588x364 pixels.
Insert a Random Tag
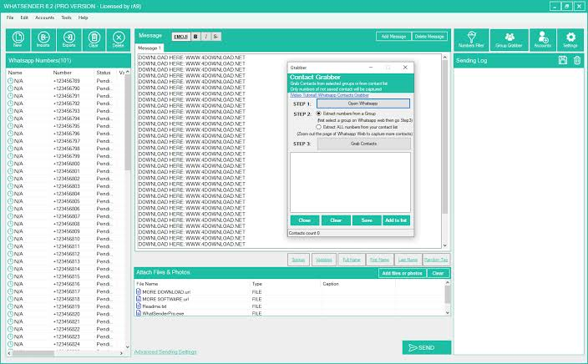coord(436,260)
